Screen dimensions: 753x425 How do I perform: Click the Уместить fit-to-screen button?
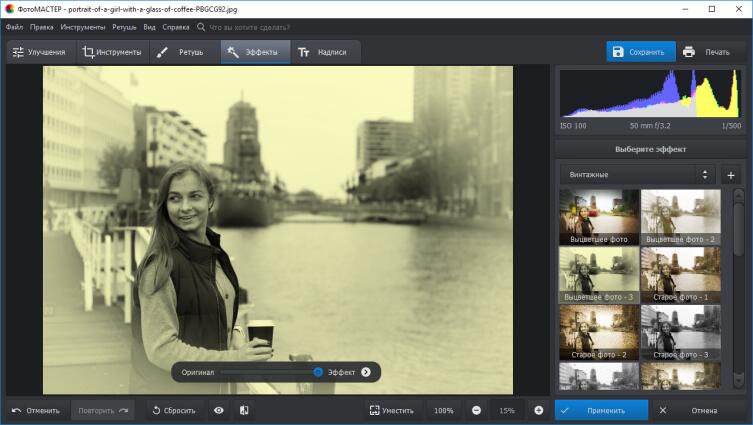pyautogui.click(x=391, y=410)
